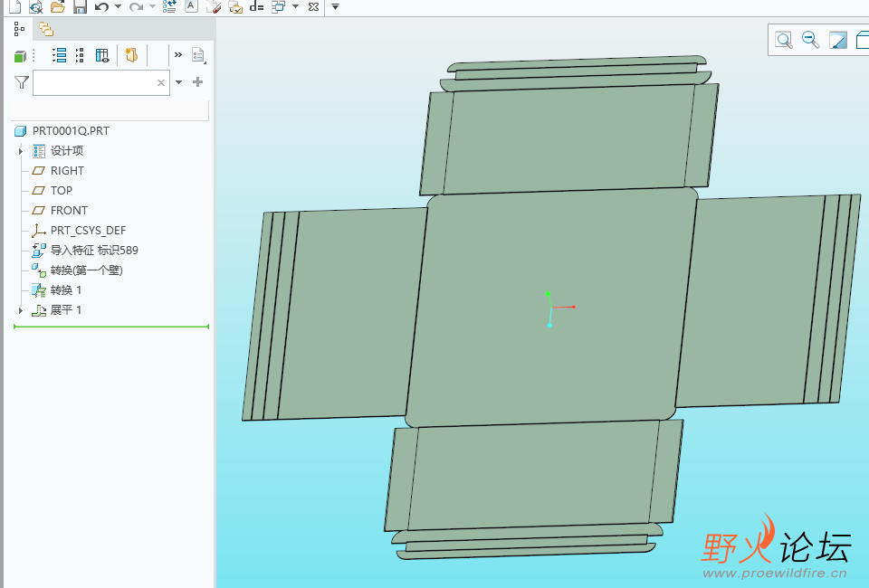
Task: Open the undo history dropdown arrow
Action: coord(118,6)
